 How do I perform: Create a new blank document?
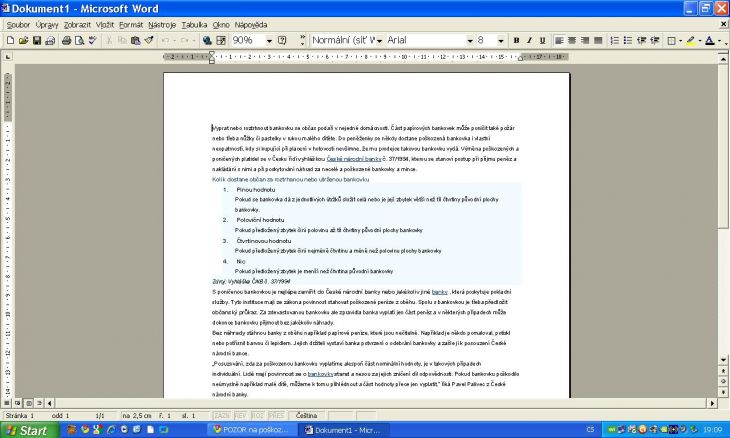click(x=10, y=40)
